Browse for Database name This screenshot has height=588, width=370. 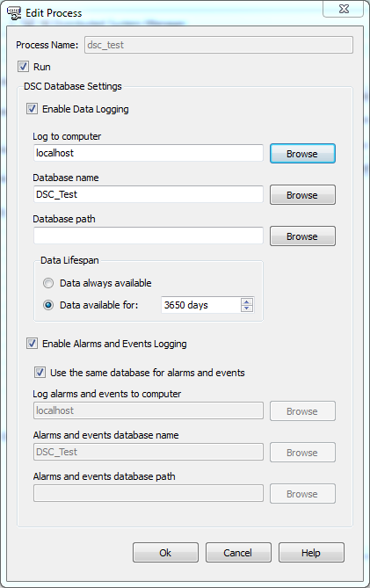tap(302, 194)
